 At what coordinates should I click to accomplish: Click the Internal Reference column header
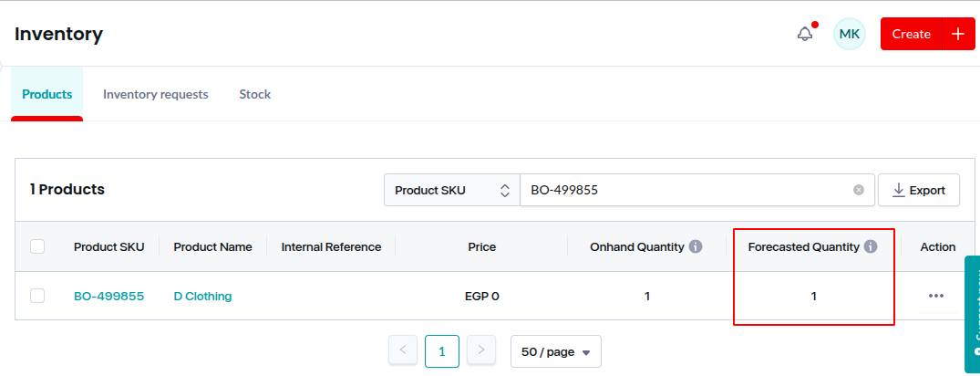coord(331,247)
